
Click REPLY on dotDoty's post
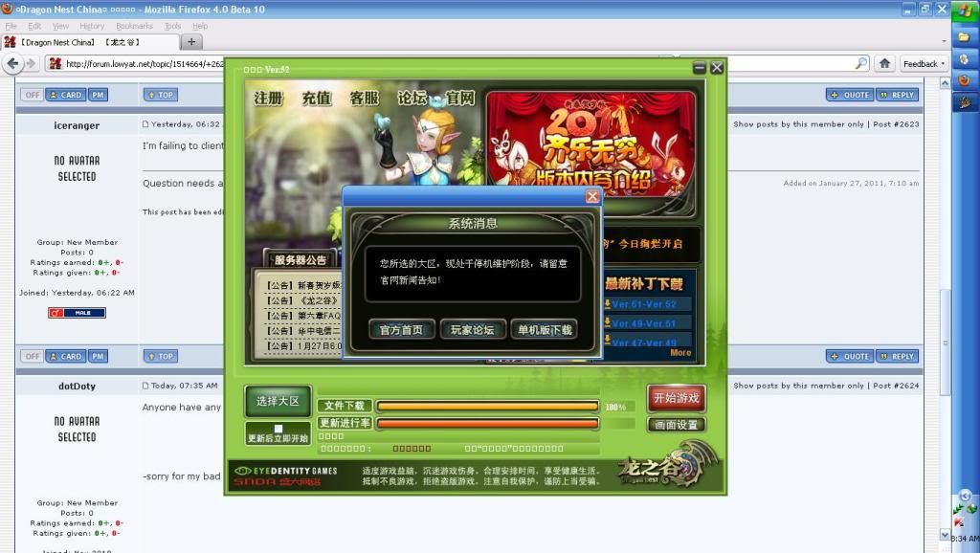pos(897,355)
